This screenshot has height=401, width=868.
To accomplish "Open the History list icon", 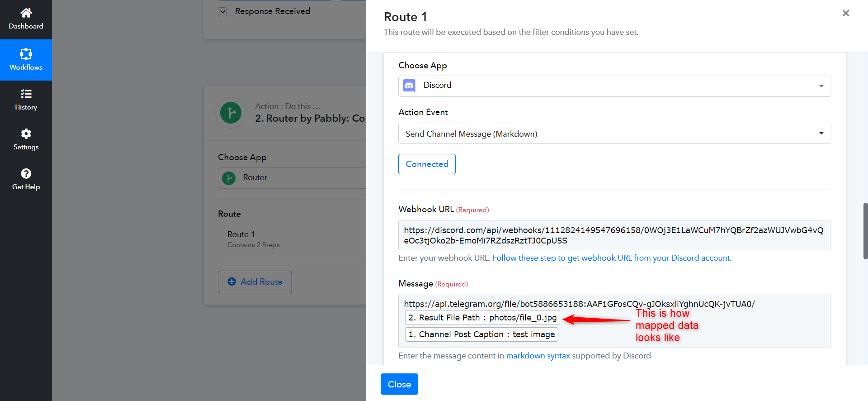I will (x=26, y=94).
